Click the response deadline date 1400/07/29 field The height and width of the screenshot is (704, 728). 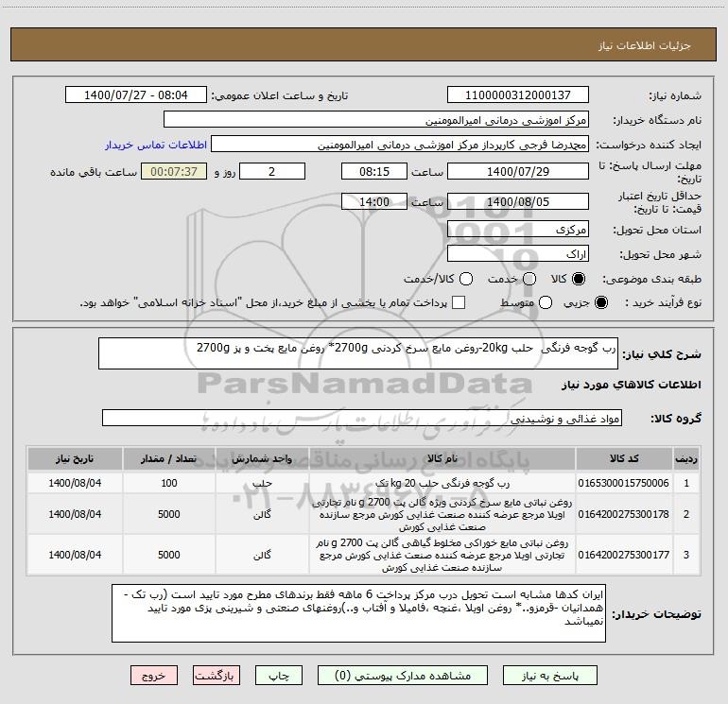pos(518,171)
